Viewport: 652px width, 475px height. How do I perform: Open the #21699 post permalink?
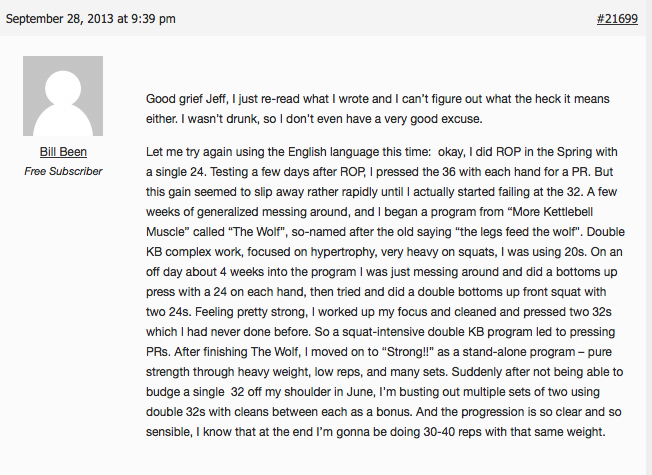coord(615,18)
